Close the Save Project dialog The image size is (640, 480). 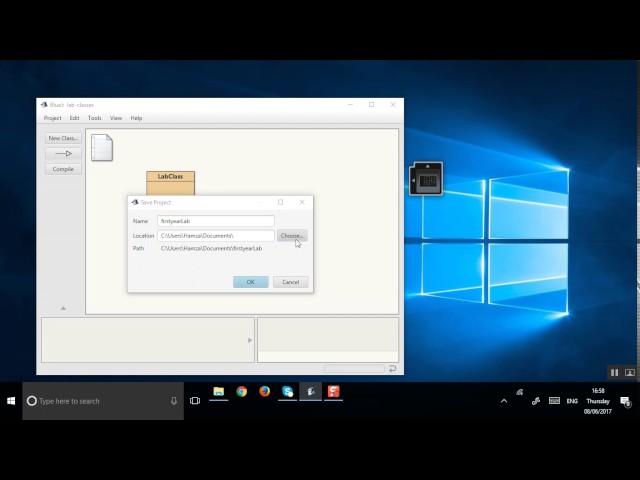pos(302,202)
